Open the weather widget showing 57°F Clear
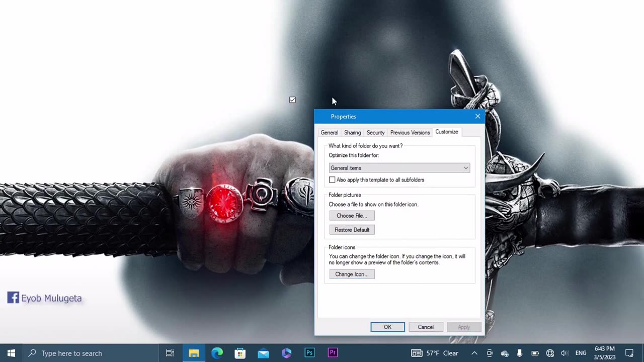Viewport: 644px width, 362px height. (435, 353)
